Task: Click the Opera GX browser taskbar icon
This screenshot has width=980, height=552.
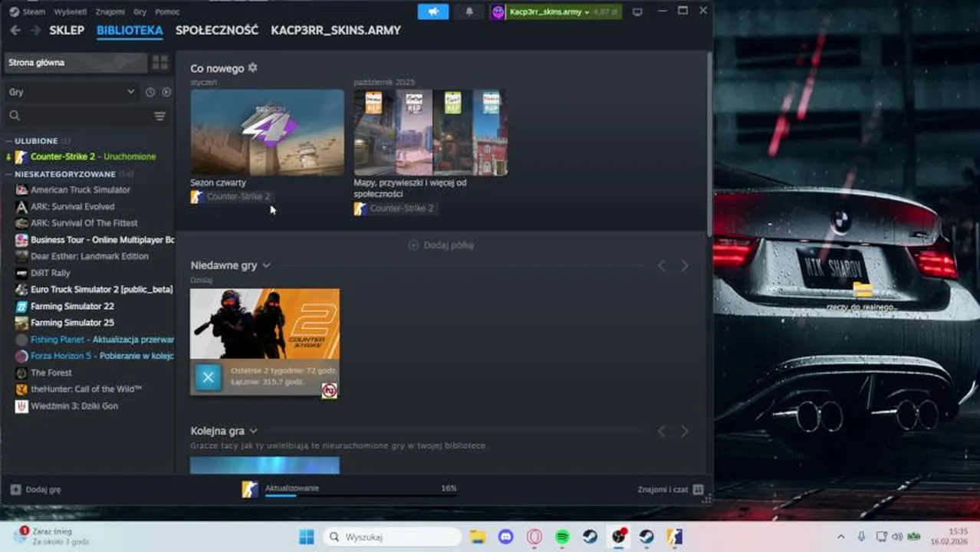Action: pos(534,537)
